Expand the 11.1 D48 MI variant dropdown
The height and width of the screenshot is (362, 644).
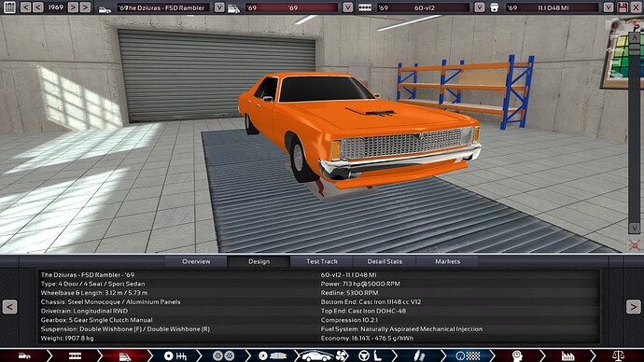[x=608, y=7]
